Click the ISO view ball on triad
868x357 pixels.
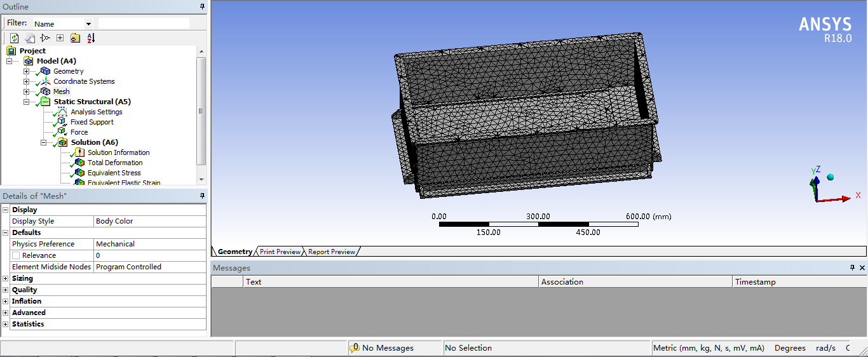coord(830,177)
